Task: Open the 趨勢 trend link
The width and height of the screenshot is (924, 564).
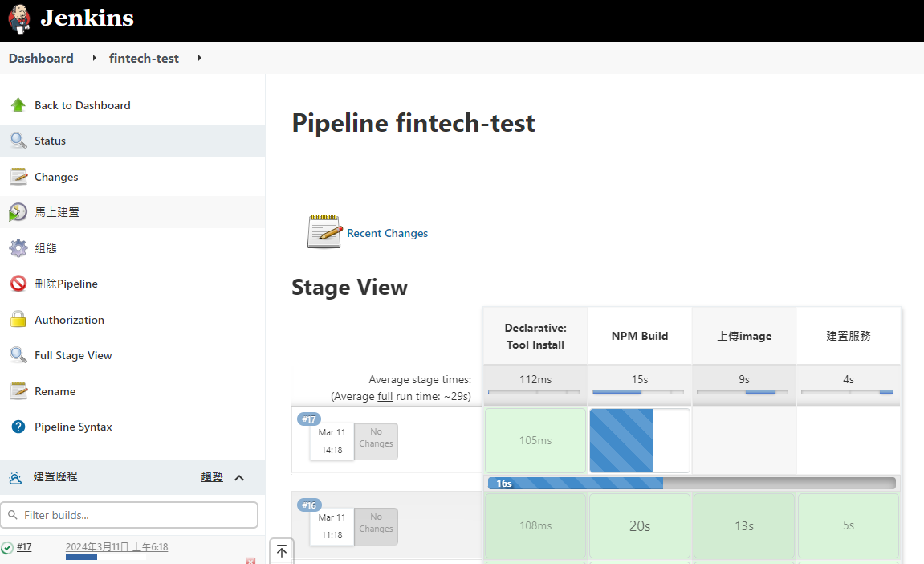Action: [212, 477]
